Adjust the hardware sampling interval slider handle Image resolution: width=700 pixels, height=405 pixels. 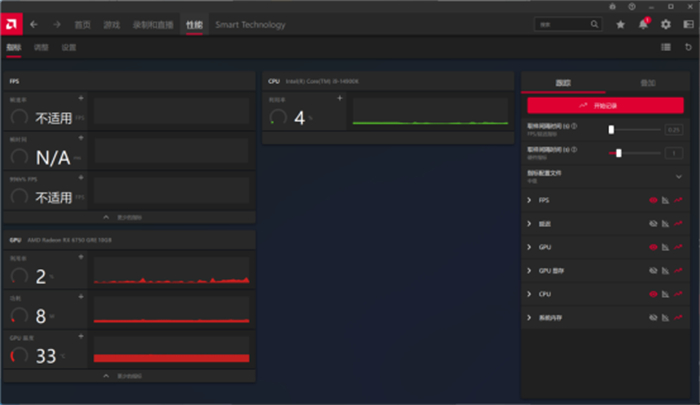[x=619, y=153]
